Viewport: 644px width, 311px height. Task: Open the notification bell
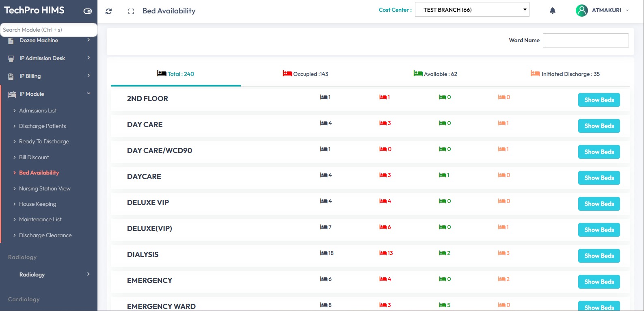tap(552, 11)
